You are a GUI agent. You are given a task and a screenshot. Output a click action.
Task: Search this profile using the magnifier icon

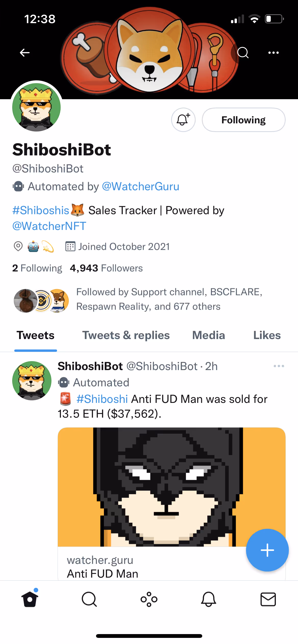pos(242,53)
